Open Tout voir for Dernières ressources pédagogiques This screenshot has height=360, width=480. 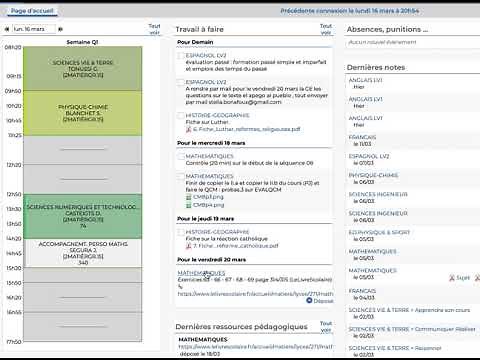click(x=326, y=326)
